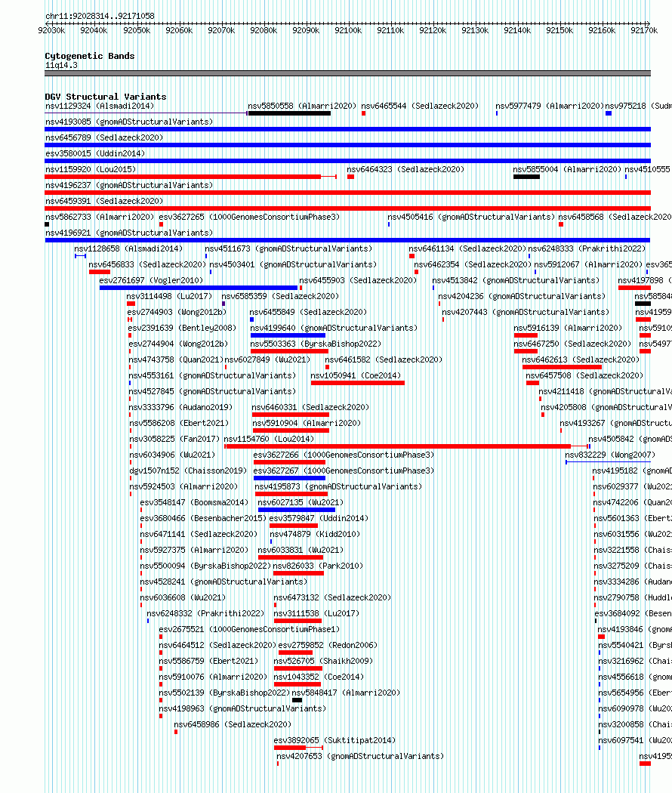The height and width of the screenshot is (793, 672).
Task: Click nsv832229 (Wong2007) label
Action: [610, 455]
